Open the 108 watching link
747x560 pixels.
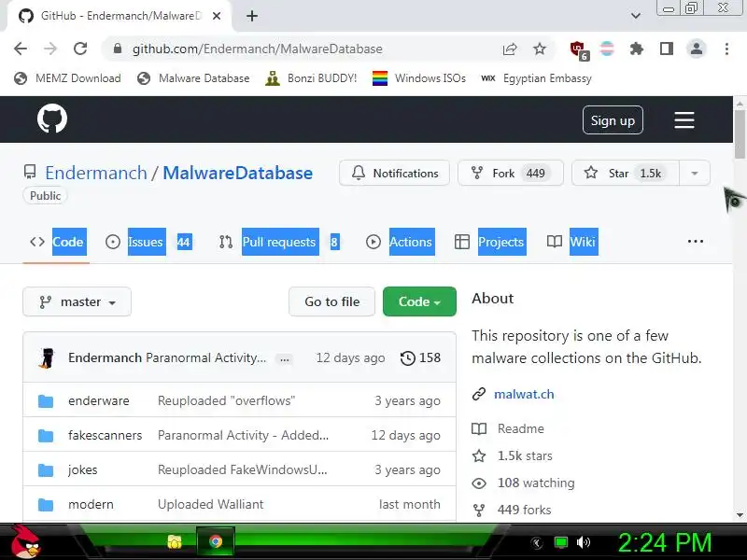click(x=535, y=483)
